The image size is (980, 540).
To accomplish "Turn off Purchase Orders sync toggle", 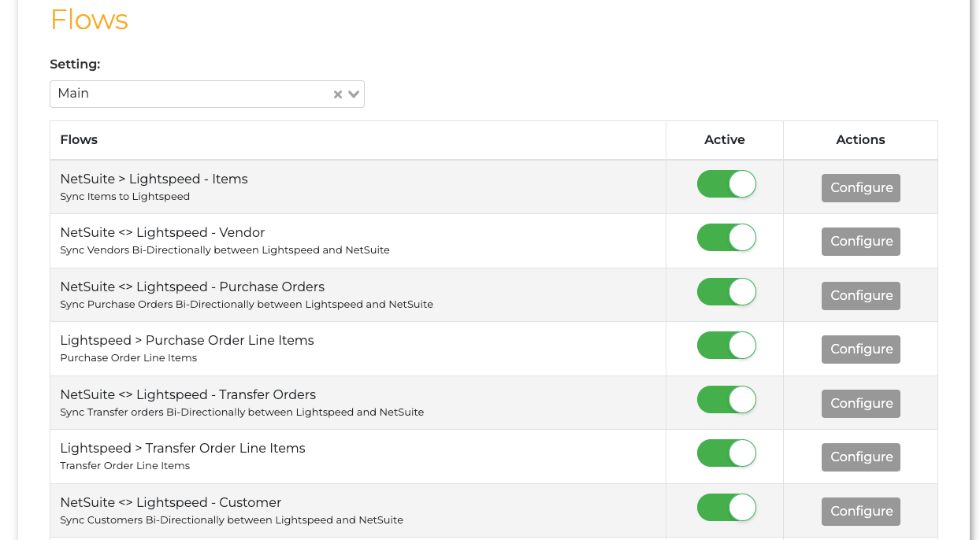I will pyautogui.click(x=726, y=292).
